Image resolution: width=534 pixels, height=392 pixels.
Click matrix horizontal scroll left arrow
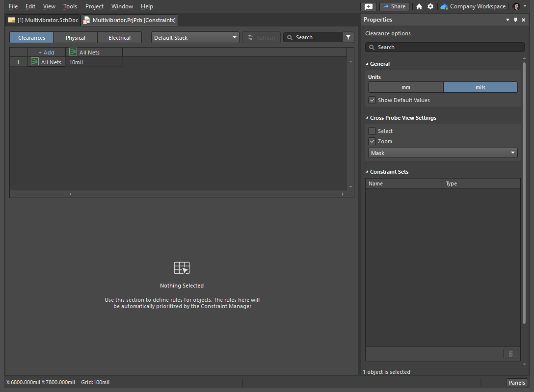pyautogui.click(x=71, y=194)
